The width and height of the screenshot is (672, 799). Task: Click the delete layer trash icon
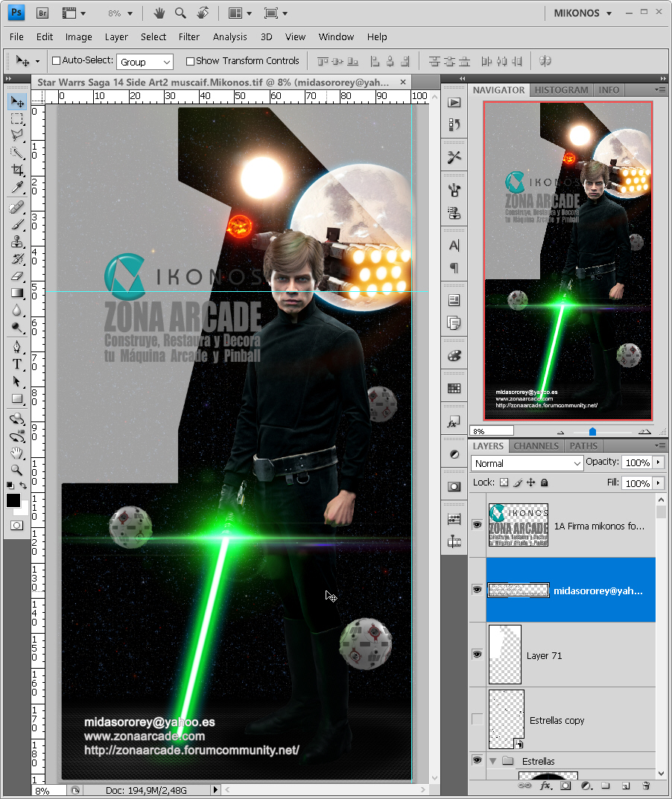[x=646, y=786]
